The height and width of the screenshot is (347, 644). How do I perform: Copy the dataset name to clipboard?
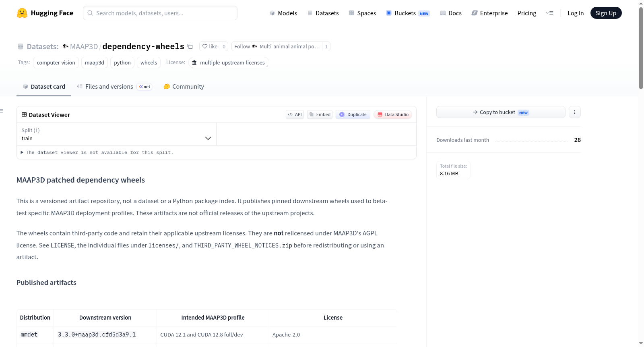coord(190,46)
